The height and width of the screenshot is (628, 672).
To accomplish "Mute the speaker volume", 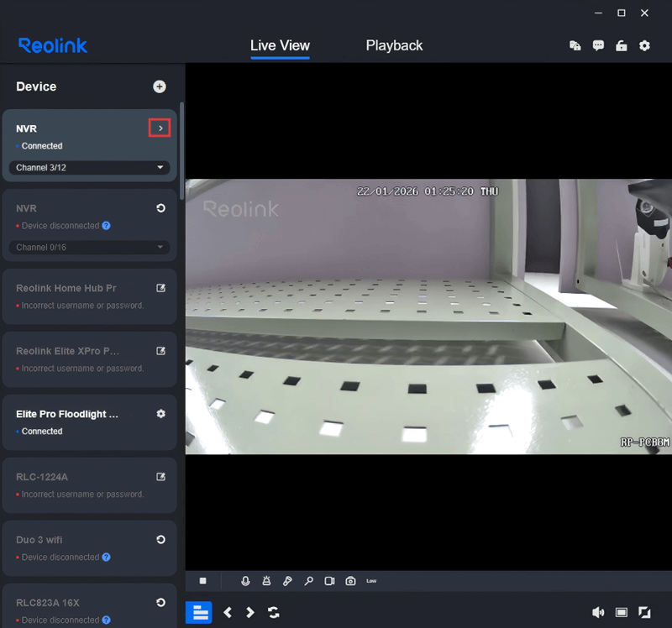I will point(598,613).
